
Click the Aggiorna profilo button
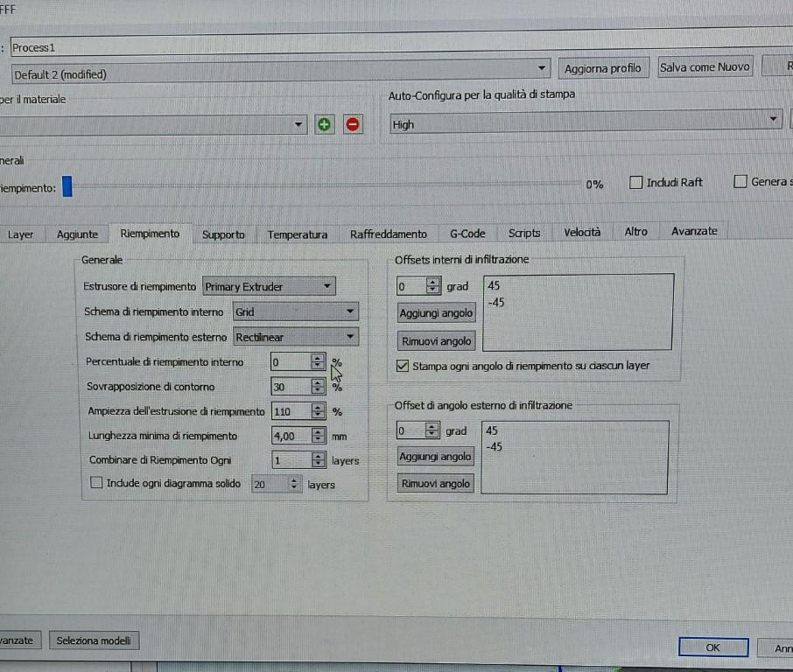[x=602, y=68]
